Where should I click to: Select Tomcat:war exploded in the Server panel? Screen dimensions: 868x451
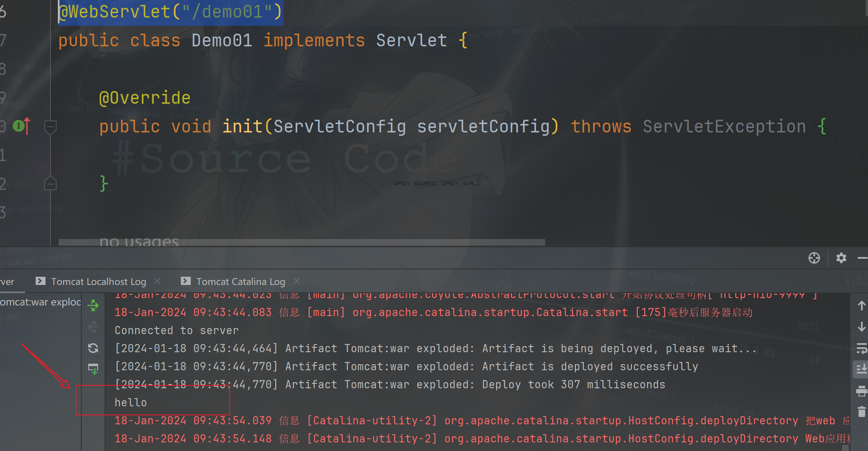tap(39, 302)
